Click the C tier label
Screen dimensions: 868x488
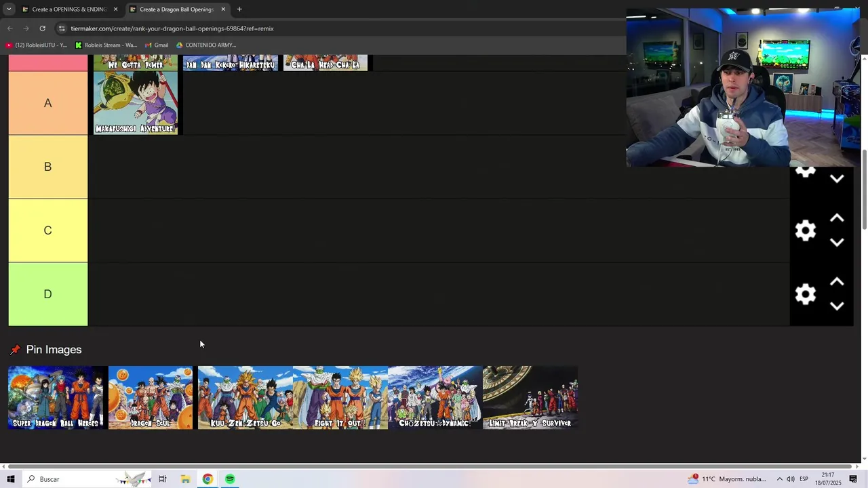47,230
